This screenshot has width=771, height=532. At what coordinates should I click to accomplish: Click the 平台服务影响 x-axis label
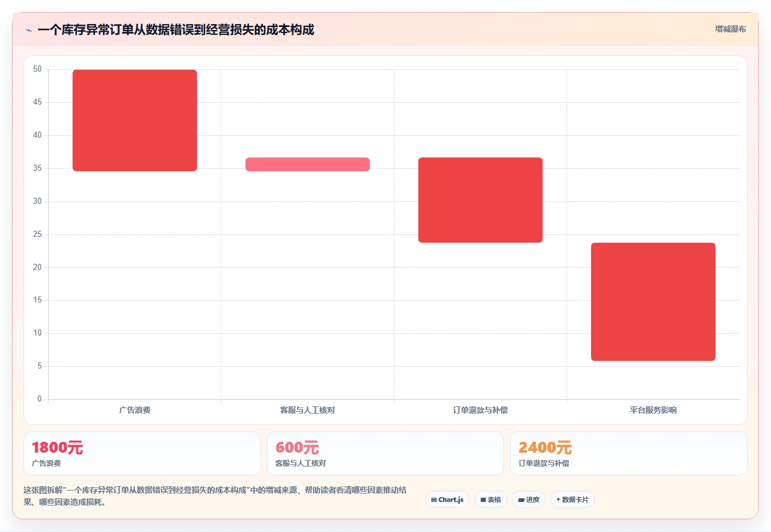(x=653, y=410)
